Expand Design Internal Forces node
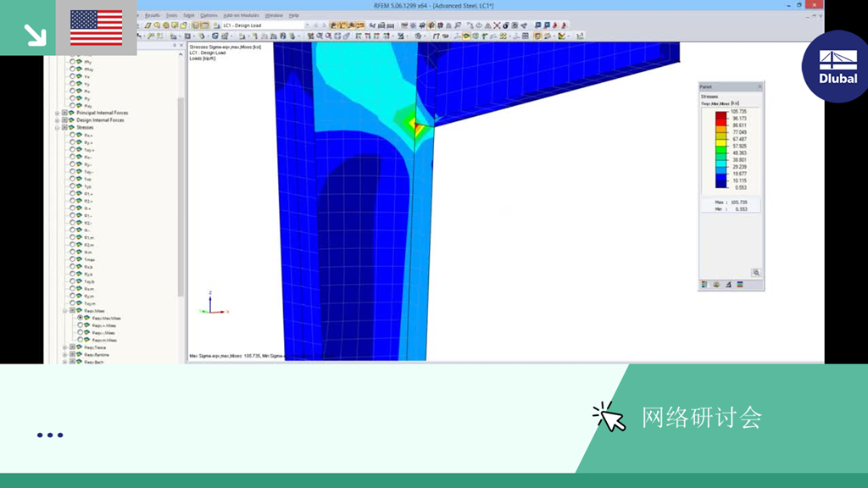 (x=57, y=120)
